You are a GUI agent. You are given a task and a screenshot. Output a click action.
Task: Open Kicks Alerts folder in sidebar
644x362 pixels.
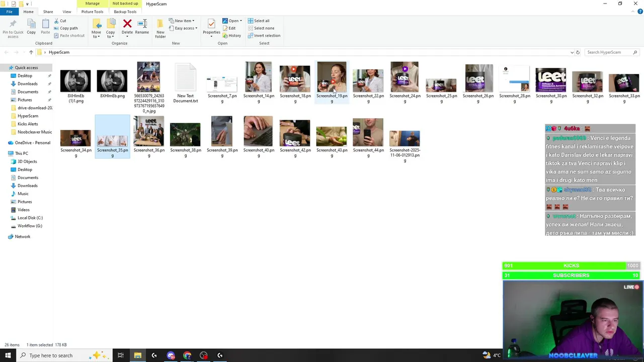click(x=28, y=124)
